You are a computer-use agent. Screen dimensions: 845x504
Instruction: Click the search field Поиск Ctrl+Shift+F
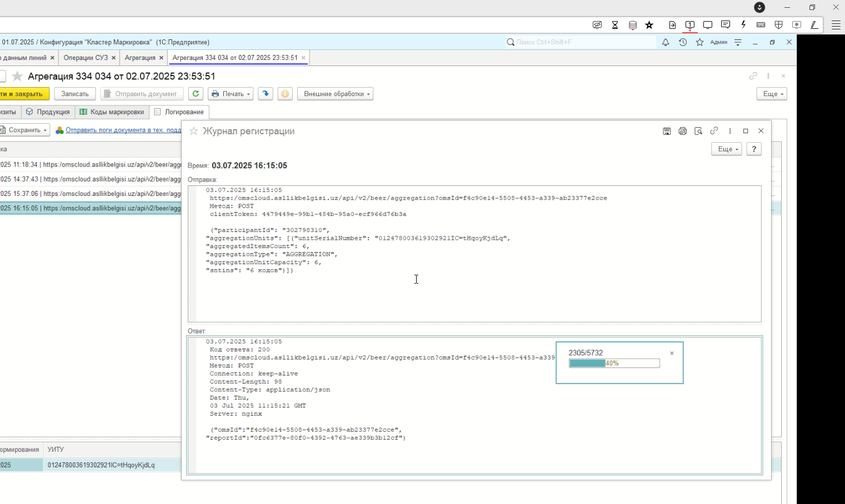pos(581,42)
